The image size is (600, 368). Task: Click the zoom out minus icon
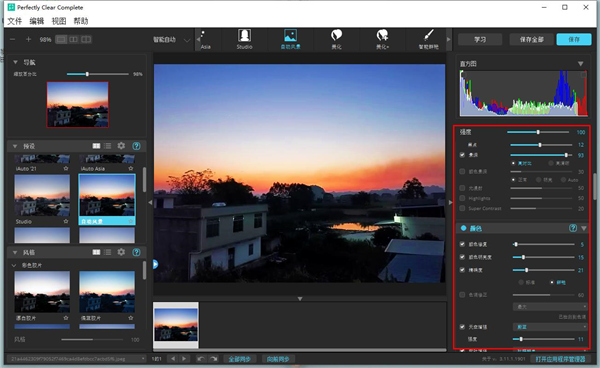coord(13,39)
